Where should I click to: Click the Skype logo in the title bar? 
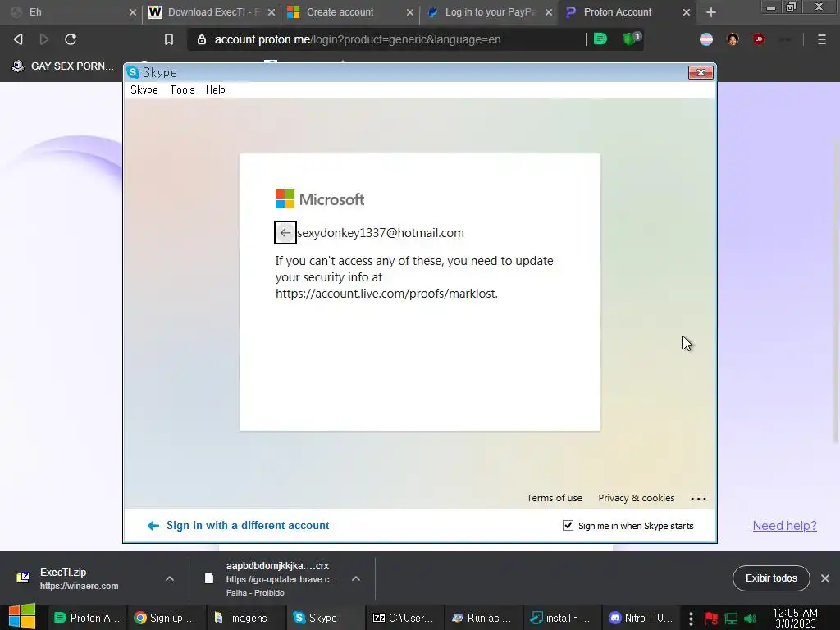[133, 72]
